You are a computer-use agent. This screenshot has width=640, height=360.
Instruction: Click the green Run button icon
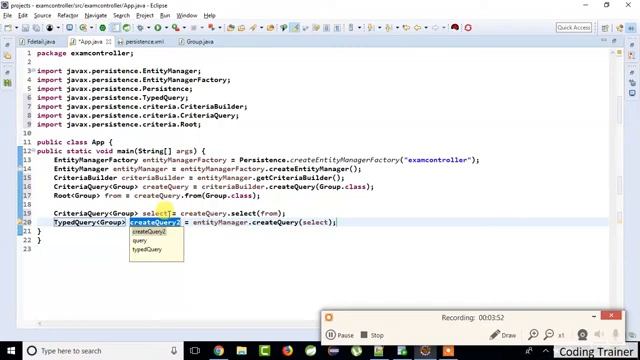pos(158,28)
